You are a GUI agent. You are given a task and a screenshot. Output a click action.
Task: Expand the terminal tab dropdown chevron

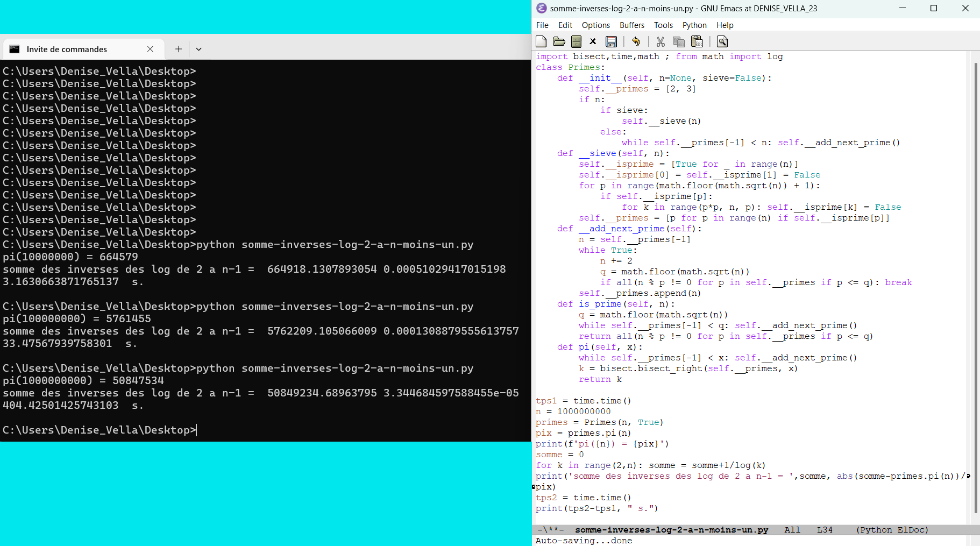198,49
